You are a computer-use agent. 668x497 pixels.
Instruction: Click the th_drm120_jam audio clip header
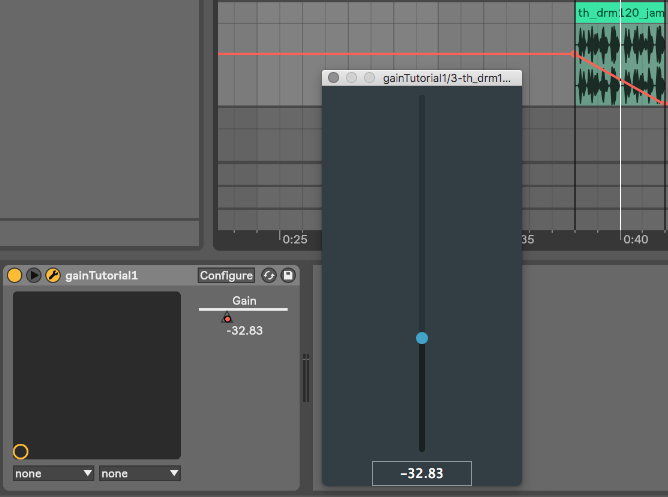coord(620,13)
